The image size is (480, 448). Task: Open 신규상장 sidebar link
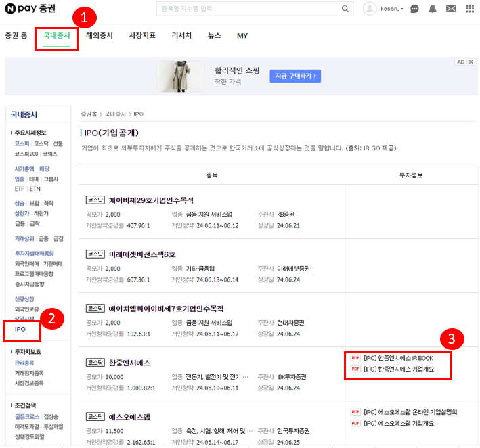pyautogui.click(x=24, y=299)
